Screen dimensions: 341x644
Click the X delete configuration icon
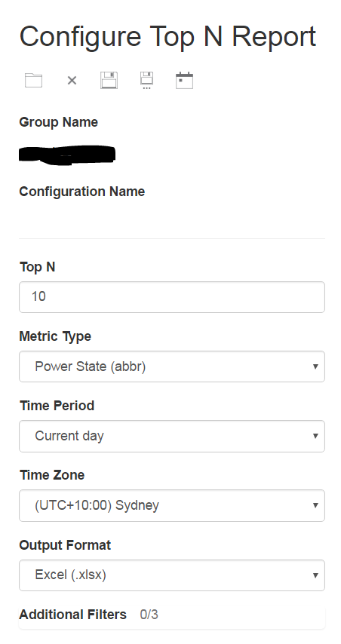point(72,81)
